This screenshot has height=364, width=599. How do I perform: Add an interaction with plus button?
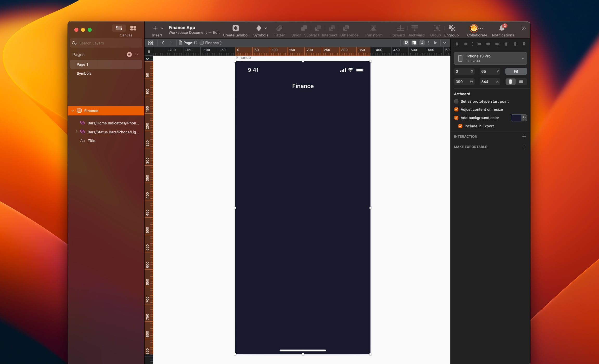[524, 136]
